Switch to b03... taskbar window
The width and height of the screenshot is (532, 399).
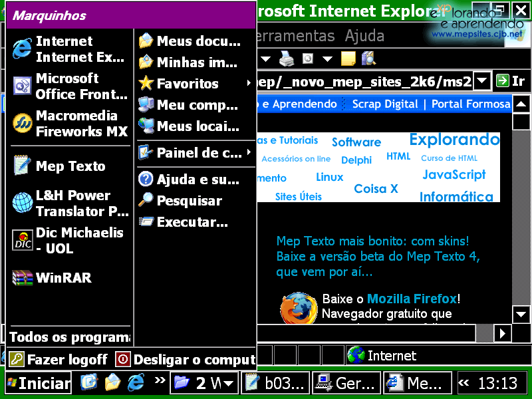pos(275,383)
